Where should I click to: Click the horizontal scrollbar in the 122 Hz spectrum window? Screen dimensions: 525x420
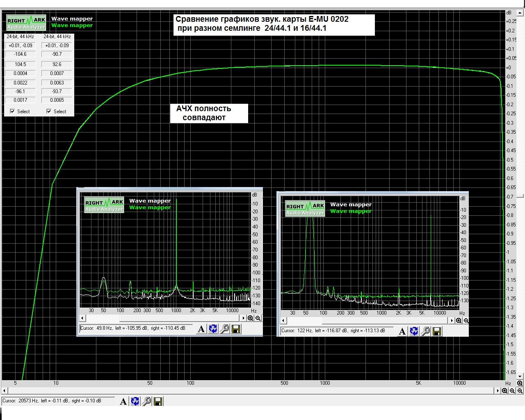tap(367, 321)
